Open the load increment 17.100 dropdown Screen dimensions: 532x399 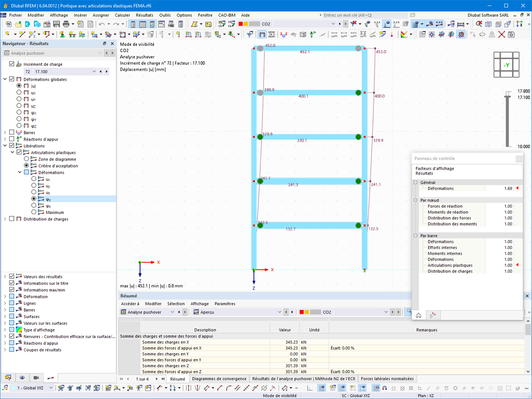pos(94,72)
